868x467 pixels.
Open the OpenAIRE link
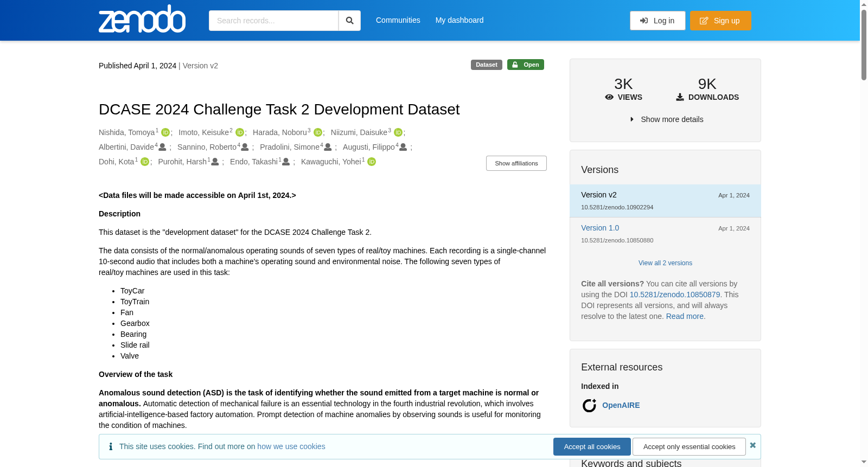(x=621, y=405)
